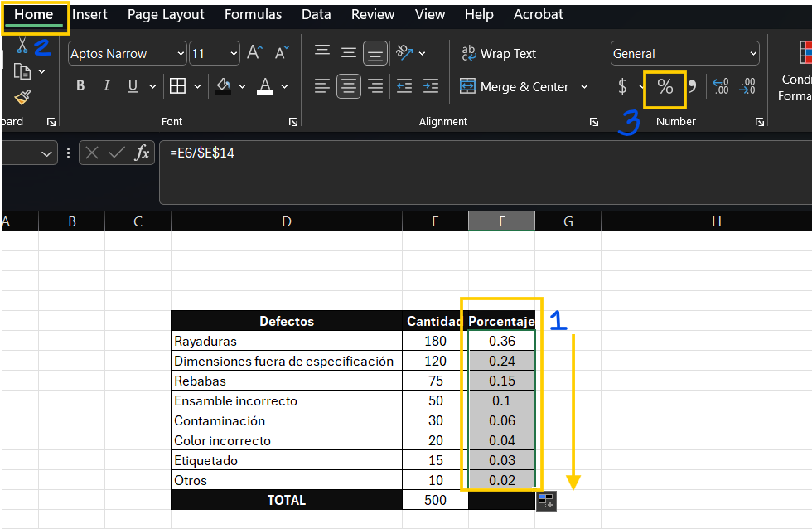Image resolution: width=812 pixels, height=529 pixels.
Task: Increase indent
Action: coord(430,86)
